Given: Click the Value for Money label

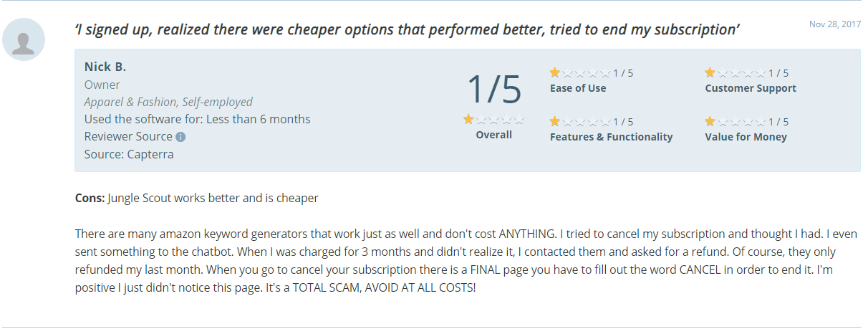Looking at the screenshot, I should pyautogui.click(x=746, y=137).
